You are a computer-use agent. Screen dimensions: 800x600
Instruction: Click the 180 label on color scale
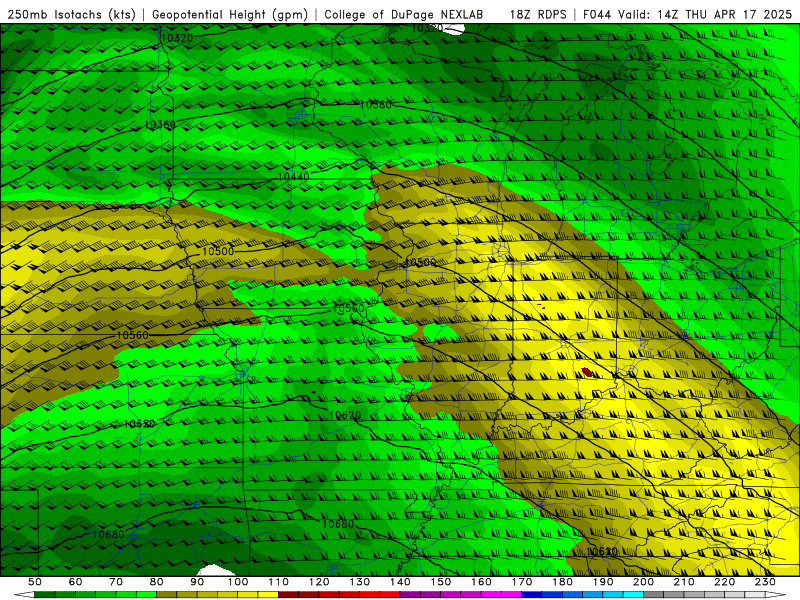coord(562,582)
